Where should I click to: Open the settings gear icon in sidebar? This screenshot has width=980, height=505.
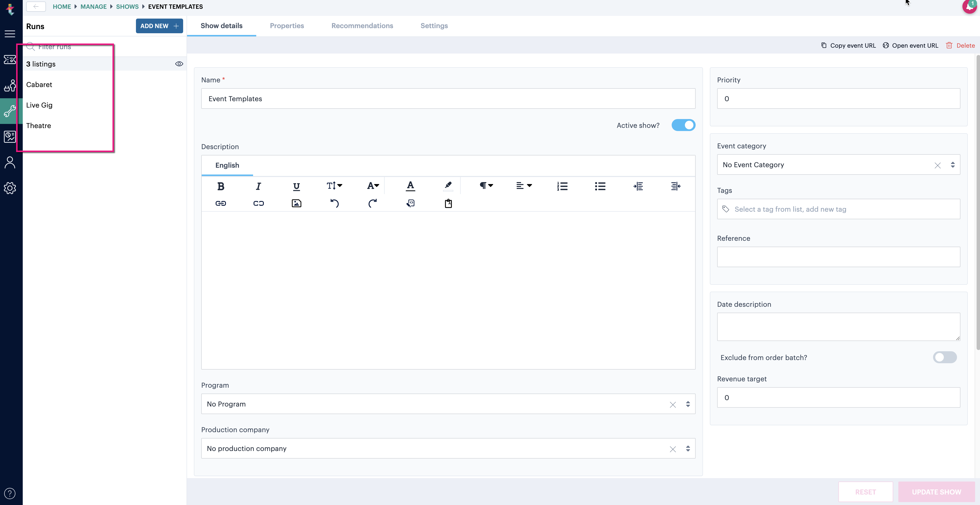(10, 188)
